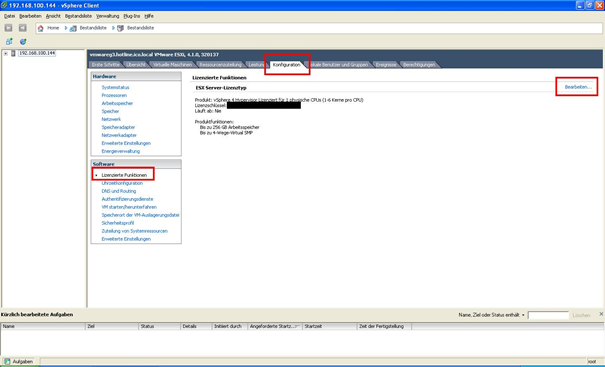This screenshot has width=605, height=367.
Task: Click the task filter text field
Action: (x=548, y=315)
